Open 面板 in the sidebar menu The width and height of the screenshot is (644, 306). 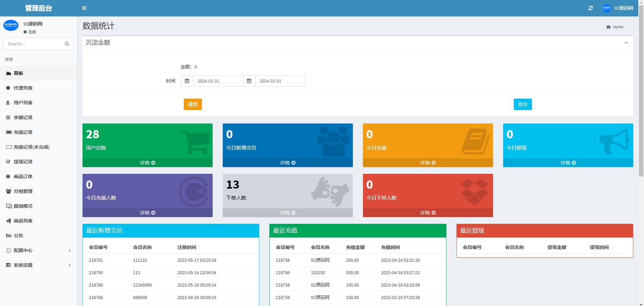click(x=39, y=73)
